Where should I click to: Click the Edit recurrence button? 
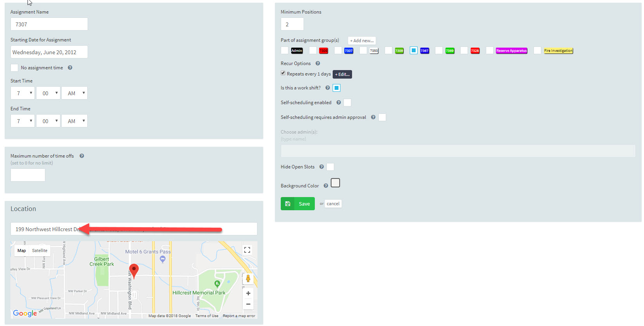pyautogui.click(x=342, y=74)
